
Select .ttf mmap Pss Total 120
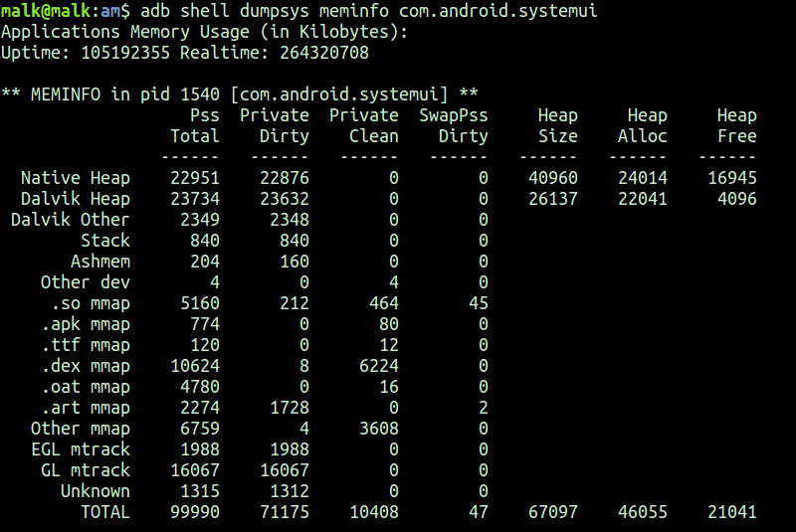[205, 345]
